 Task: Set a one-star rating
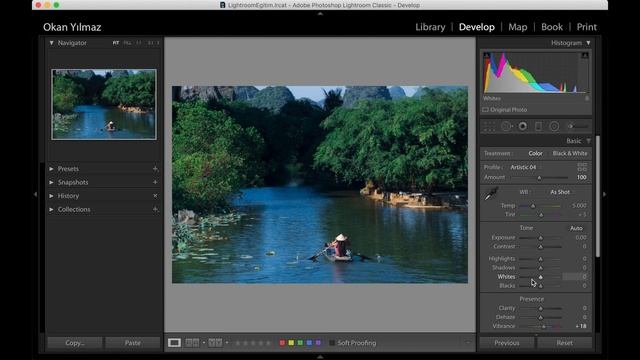238,343
